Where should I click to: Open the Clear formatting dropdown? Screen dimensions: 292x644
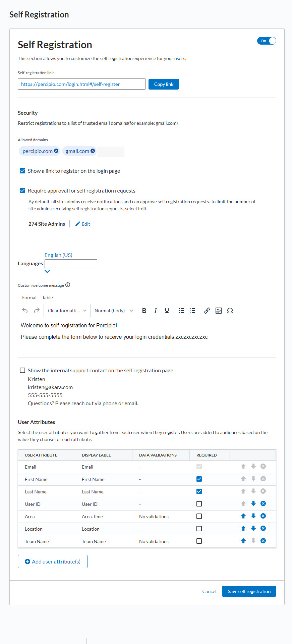pos(66,311)
